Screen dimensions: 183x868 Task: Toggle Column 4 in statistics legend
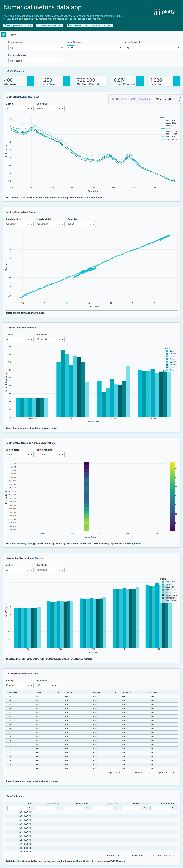tap(171, 359)
